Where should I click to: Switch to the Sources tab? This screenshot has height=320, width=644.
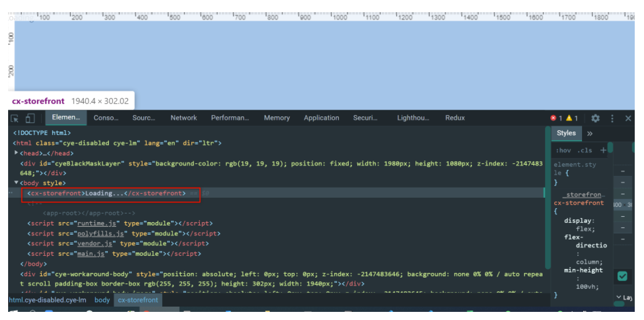click(x=144, y=118)
